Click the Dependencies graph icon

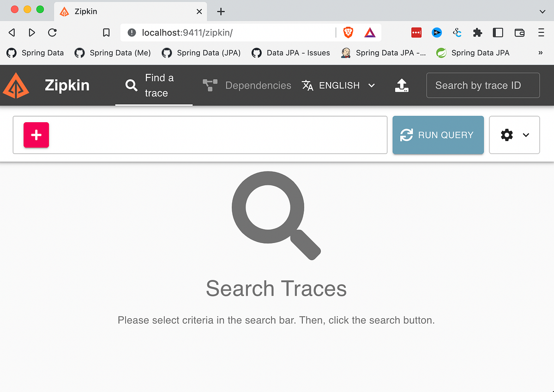(x=210, y=85)
